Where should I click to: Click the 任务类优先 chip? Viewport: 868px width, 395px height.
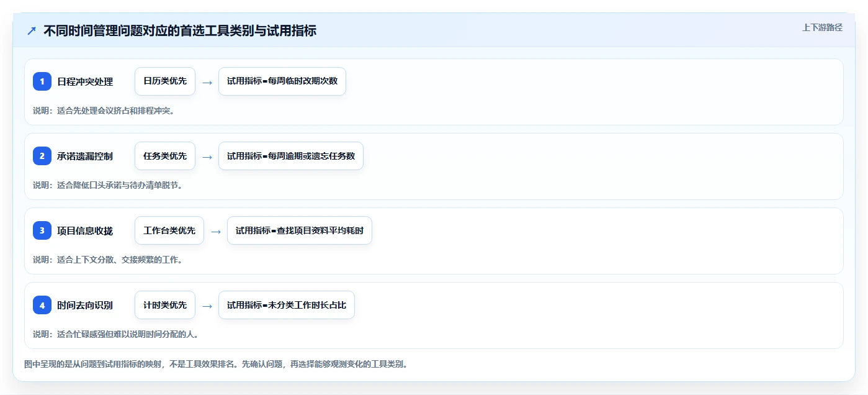tap(165, 156)
